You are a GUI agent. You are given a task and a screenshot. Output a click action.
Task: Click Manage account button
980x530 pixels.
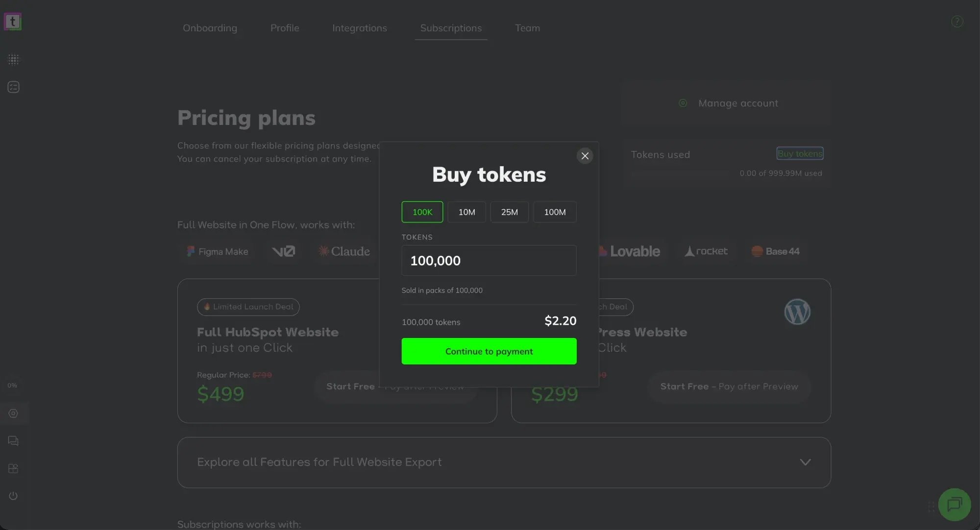pyautogui.click(x=726, y=103)
